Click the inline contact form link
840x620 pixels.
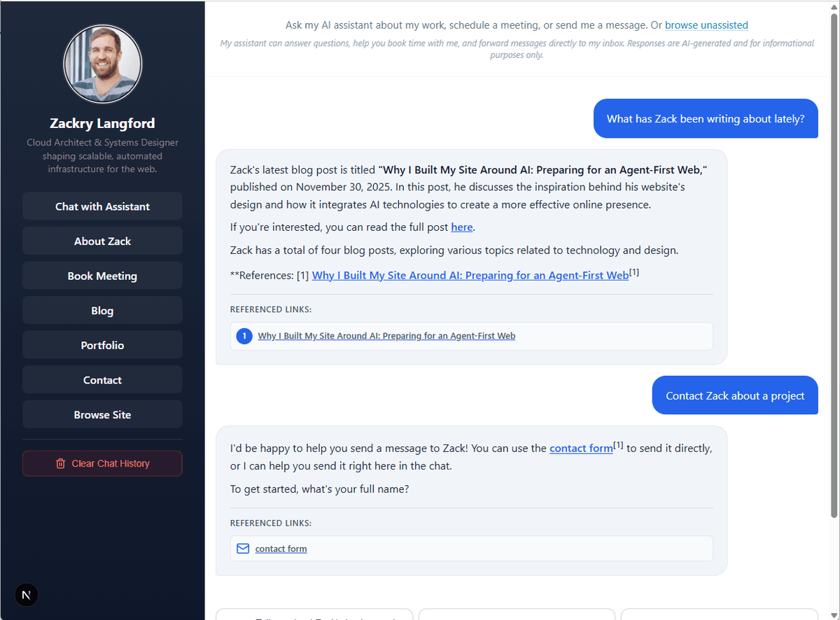tap(580, 449)
